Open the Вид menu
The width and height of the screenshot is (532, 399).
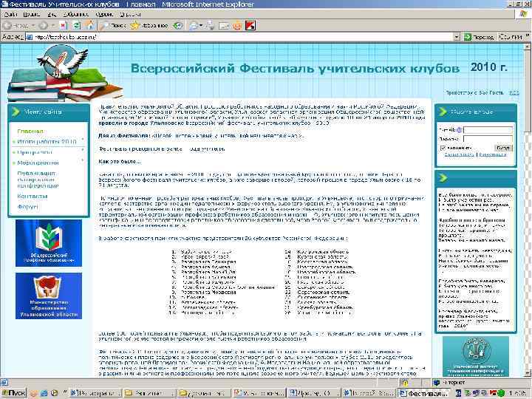(52, 14)
